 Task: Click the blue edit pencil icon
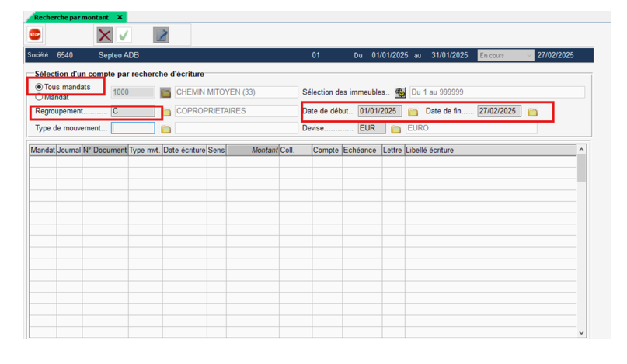(x=161, y=35)
